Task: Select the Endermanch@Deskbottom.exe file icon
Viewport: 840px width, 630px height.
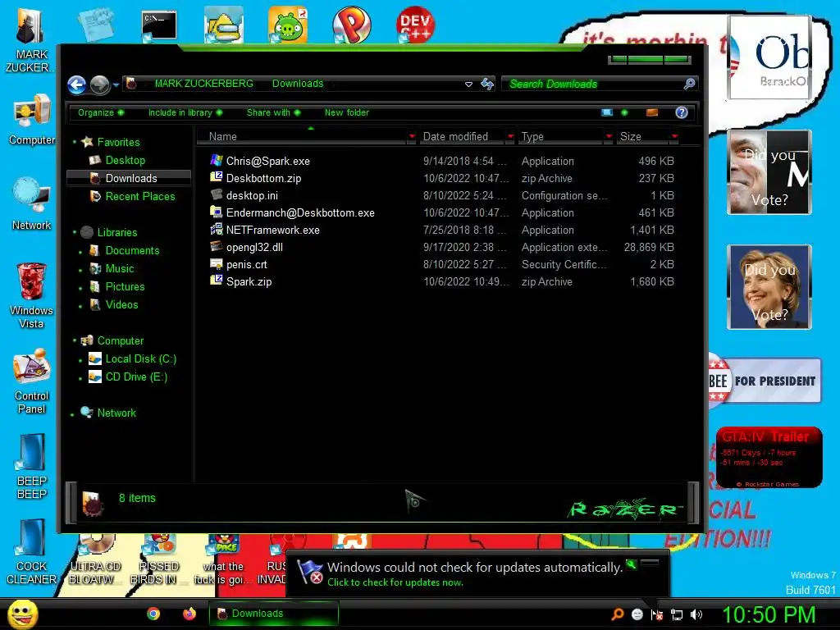Action: click(216, 212)
